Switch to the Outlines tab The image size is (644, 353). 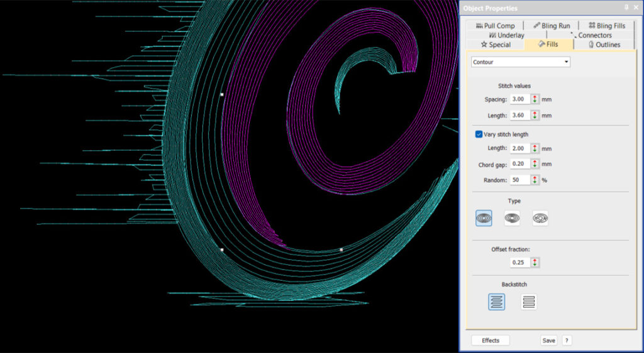click(604, 45)
